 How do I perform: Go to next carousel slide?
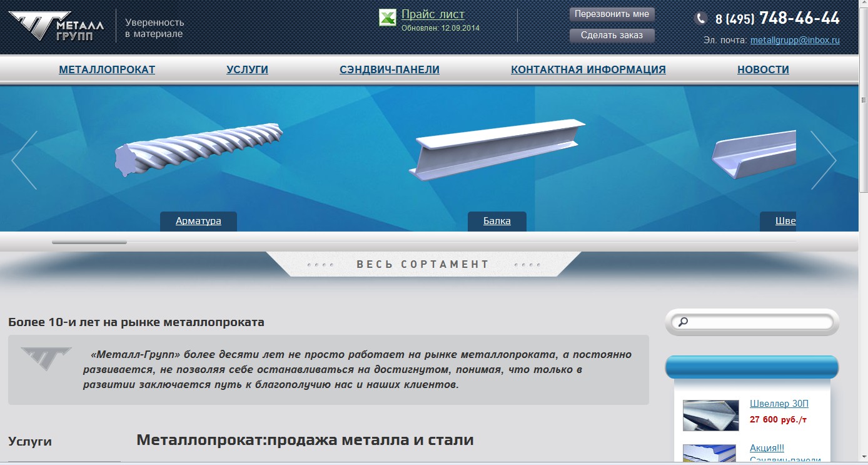point(824,160)
